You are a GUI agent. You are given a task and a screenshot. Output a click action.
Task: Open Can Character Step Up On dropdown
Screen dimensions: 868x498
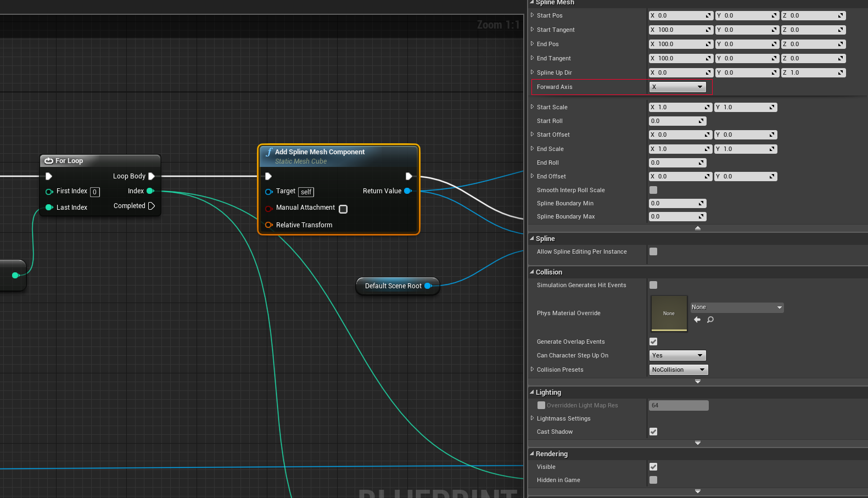click(x=677, y=355)
